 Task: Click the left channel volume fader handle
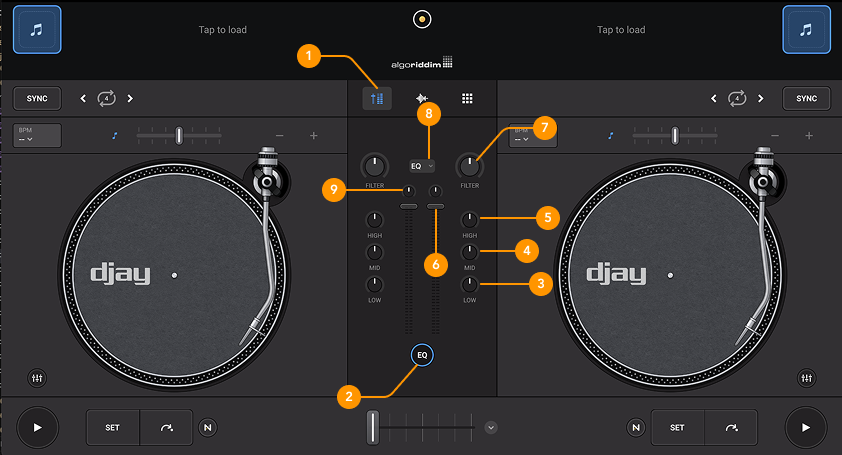click(409, 206)
